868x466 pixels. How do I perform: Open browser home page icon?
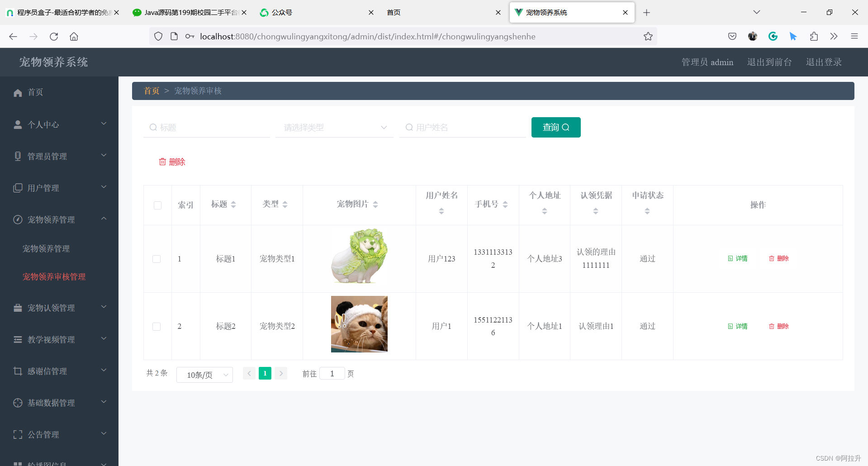click(x=74, y=37)
